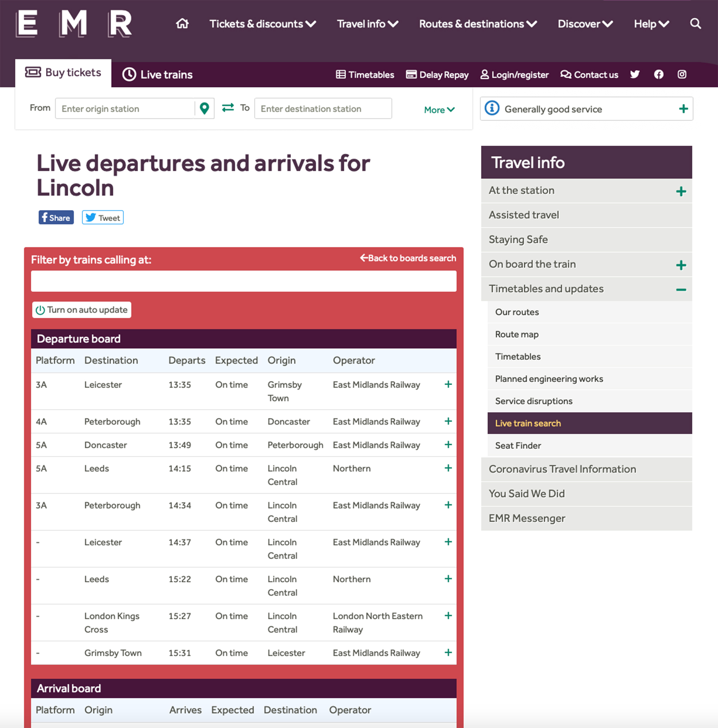Expand 14:37 Leicester departure details
Screen dimensions: 718x728
coord(448,542)
